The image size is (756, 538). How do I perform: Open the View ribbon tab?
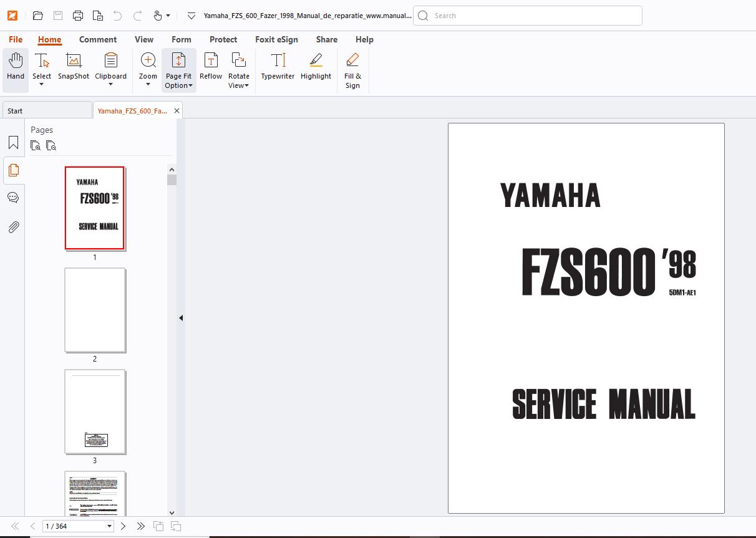[144, 39]
